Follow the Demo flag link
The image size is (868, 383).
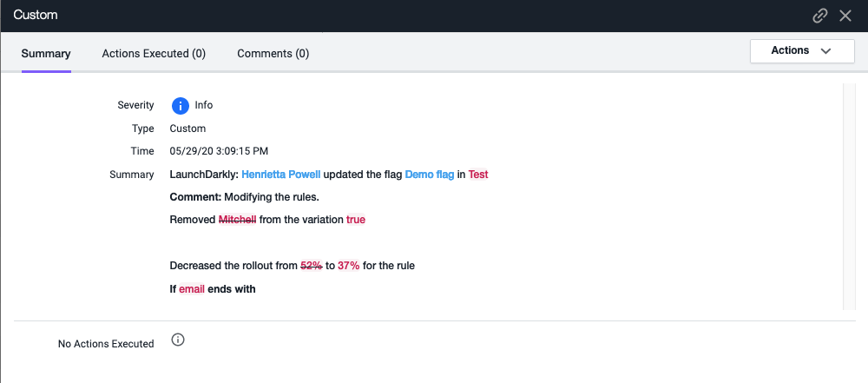click(x=429, y=175)
